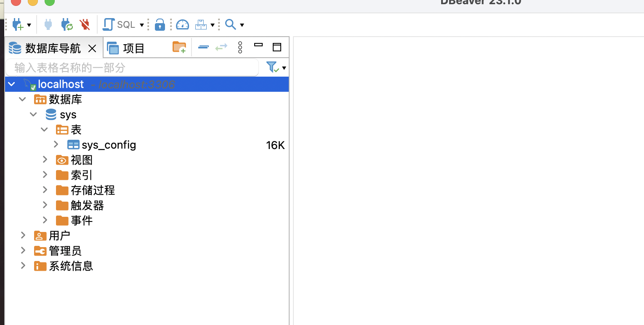644x325 pixels.
Task: Expand the 触发器 triggers folder
Action: point(45,205)
